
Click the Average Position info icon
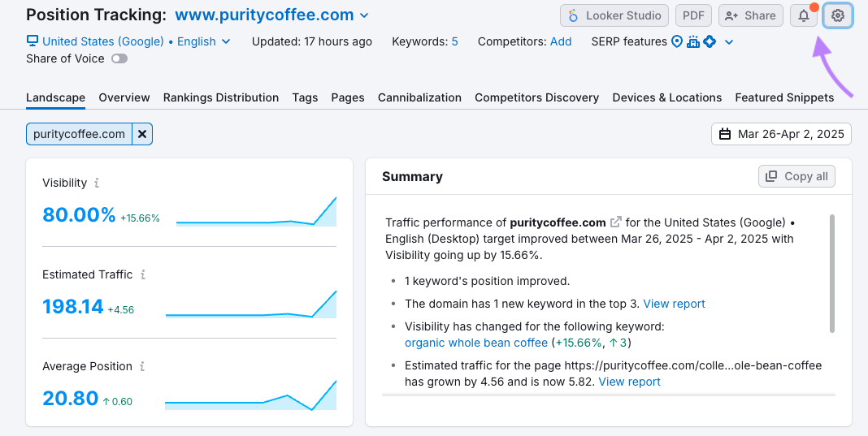coord(143,367)
